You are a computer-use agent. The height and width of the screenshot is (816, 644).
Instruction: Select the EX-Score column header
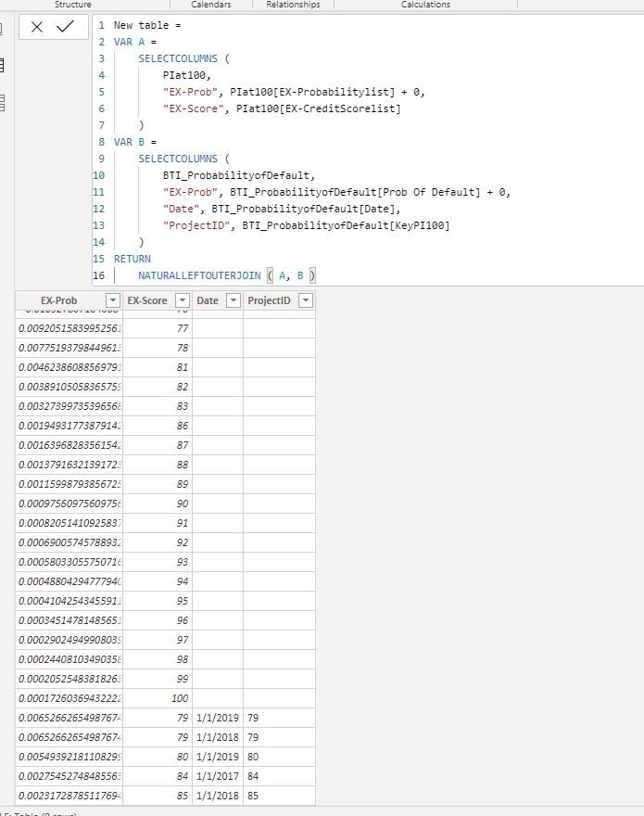[147, 300]
